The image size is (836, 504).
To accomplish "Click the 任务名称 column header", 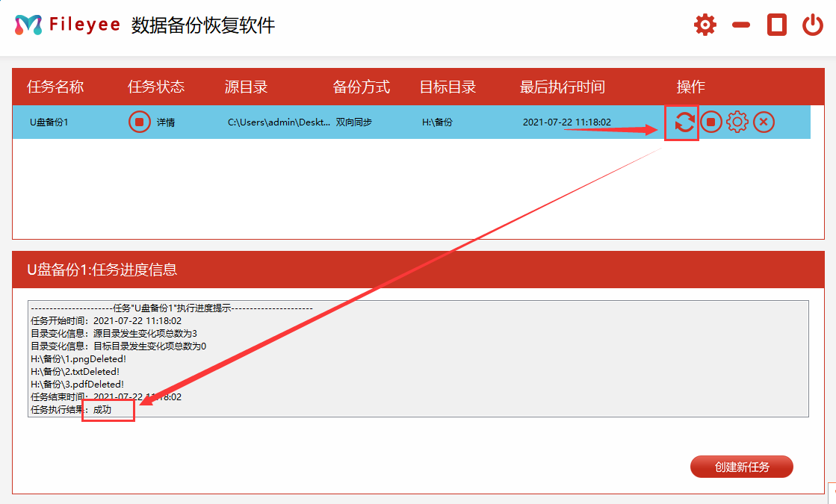I will [x=55, y=87].
